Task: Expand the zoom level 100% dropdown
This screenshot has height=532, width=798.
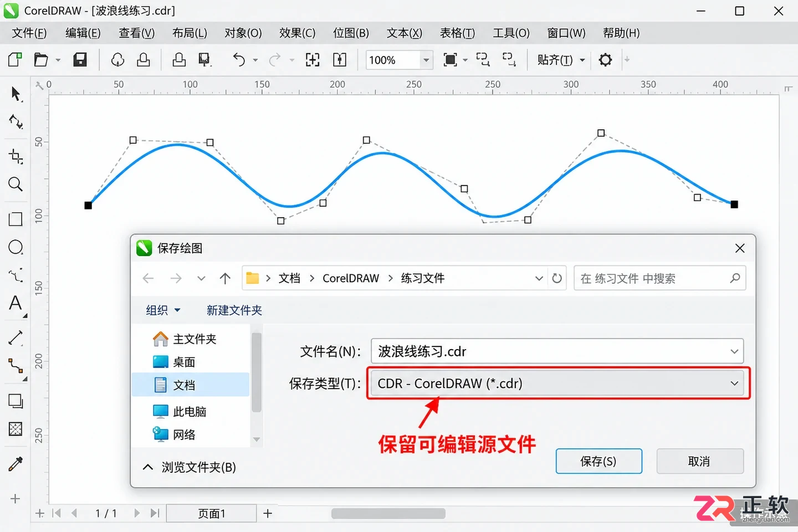Action: coord(426,60)
